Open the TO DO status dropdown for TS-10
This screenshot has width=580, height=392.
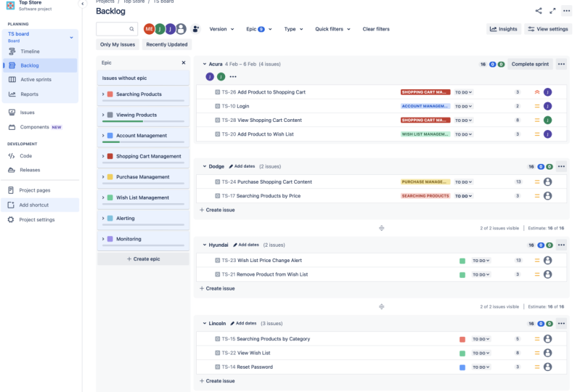tap(463, 107)
